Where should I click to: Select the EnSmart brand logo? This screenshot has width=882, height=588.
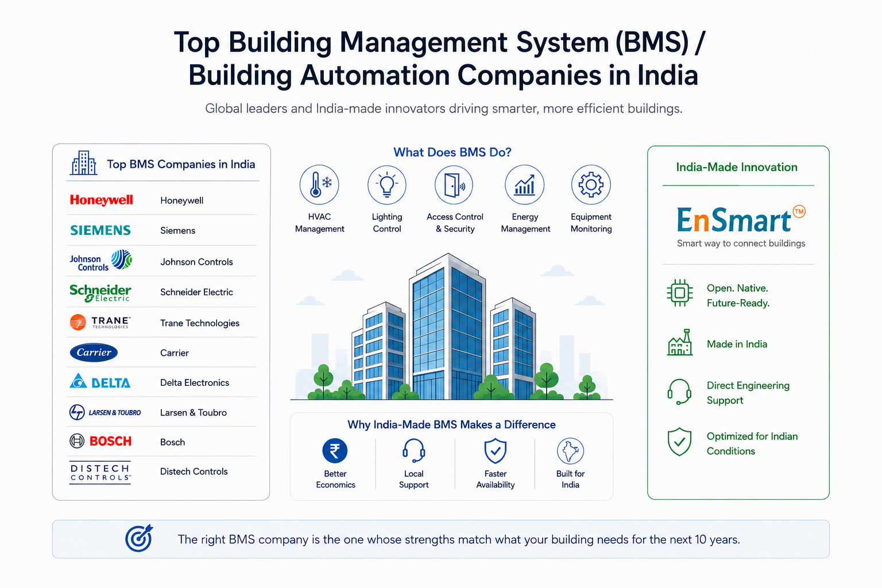pyautogui.click(x=741, y=220)
